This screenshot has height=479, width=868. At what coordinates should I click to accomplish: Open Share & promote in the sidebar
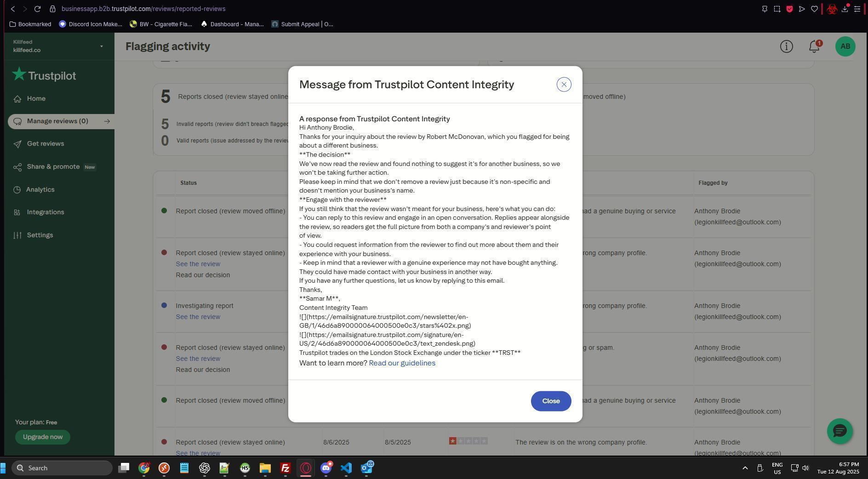[53, 167]
